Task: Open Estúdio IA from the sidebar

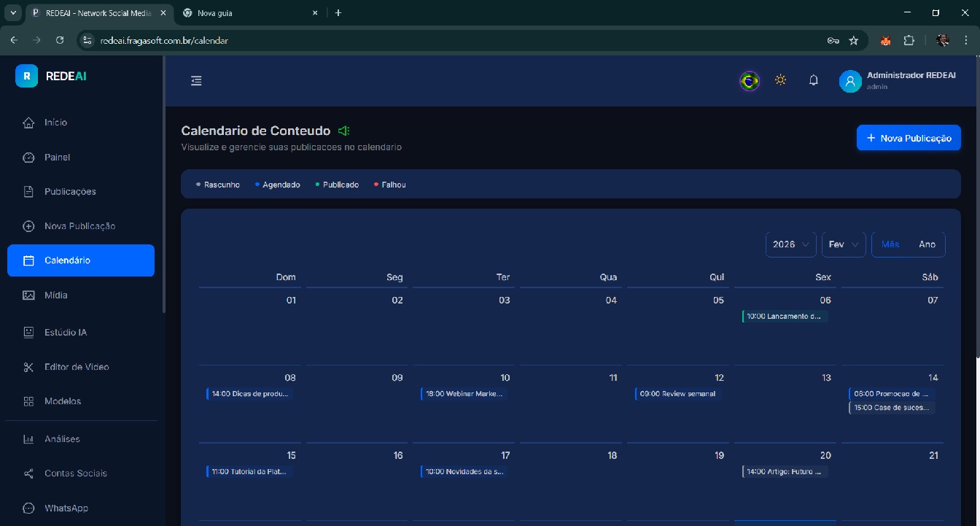Action: click(x=66, y=333)
